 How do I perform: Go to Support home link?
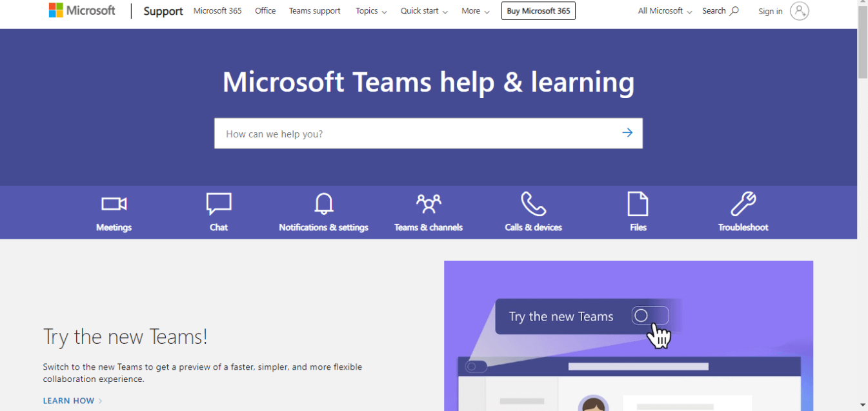point(163,11)
